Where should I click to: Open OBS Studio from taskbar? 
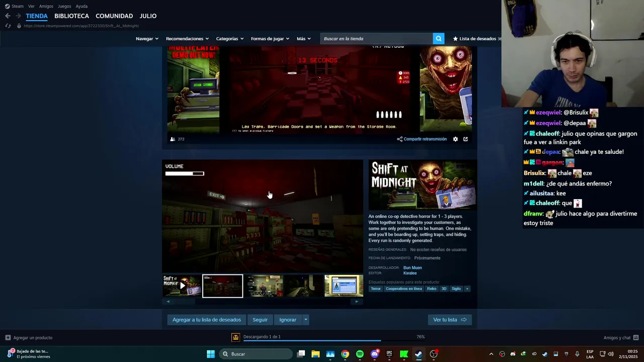coord(434,354)
